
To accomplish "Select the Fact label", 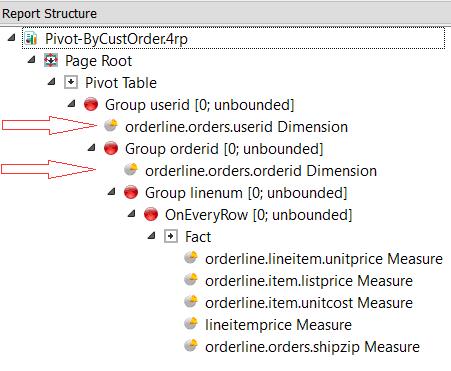I will [x=198, y=237].
